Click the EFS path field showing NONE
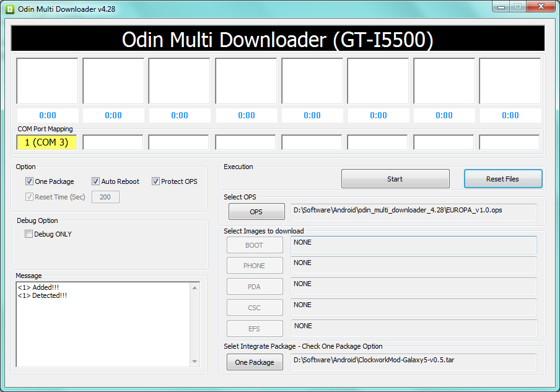The width and height of the screenshot is (560, 392). [414, 328]
